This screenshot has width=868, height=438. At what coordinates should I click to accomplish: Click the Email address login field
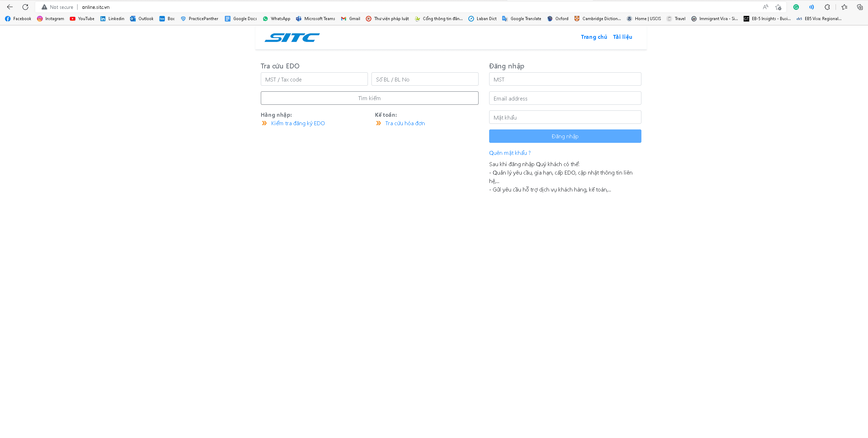point(565,98)
